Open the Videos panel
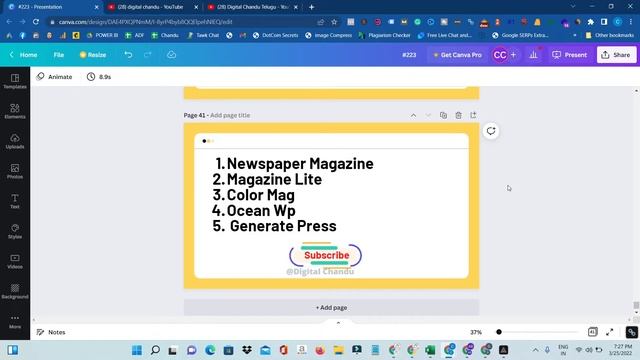Screen dimensions: 640x360 [15, 261]
